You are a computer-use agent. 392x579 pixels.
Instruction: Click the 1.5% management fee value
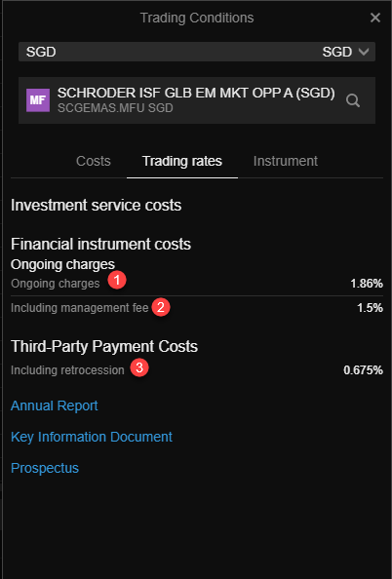[x=370, y=308]
